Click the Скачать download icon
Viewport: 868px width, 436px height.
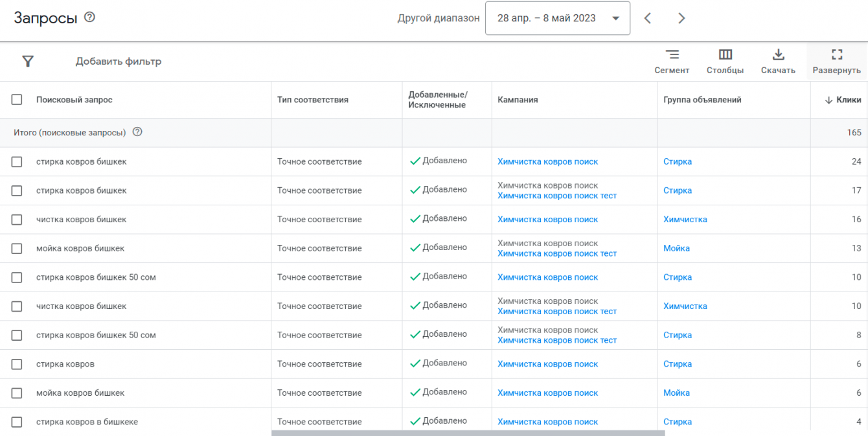click(x=778, y=55)
